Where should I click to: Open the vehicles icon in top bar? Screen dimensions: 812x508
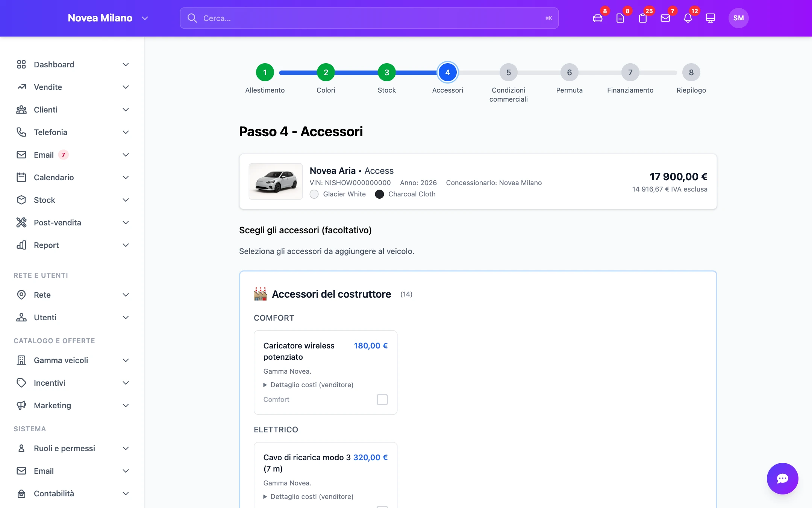pyautogui.click(x=598, y=18)
